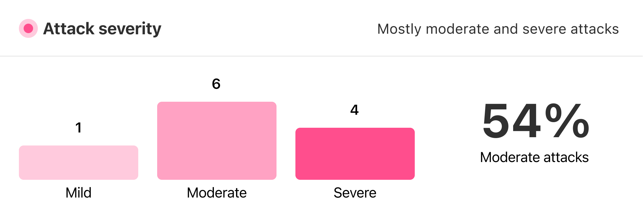Click the light pink Mild color block

[79, 163]
